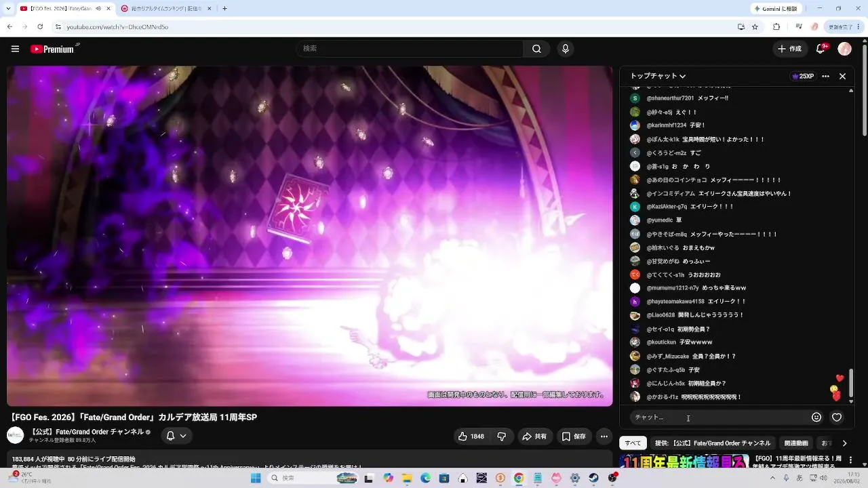This screenshot has width=868, height=488.
Task: Show more filter chips with right chevron
Action: 844,443
